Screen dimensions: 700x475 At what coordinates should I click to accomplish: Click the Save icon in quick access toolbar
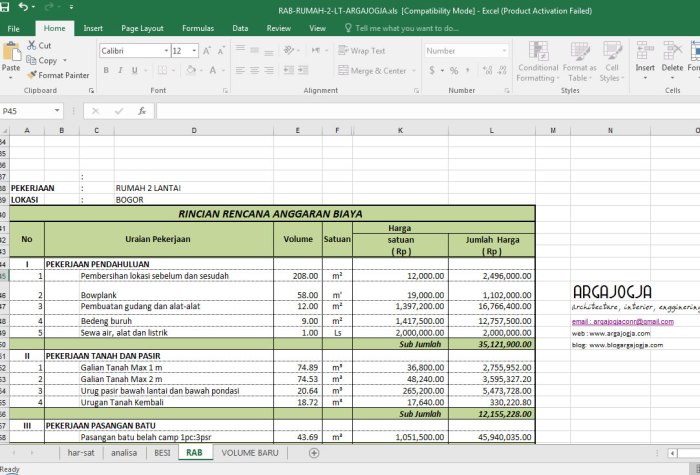pos(4,7)
